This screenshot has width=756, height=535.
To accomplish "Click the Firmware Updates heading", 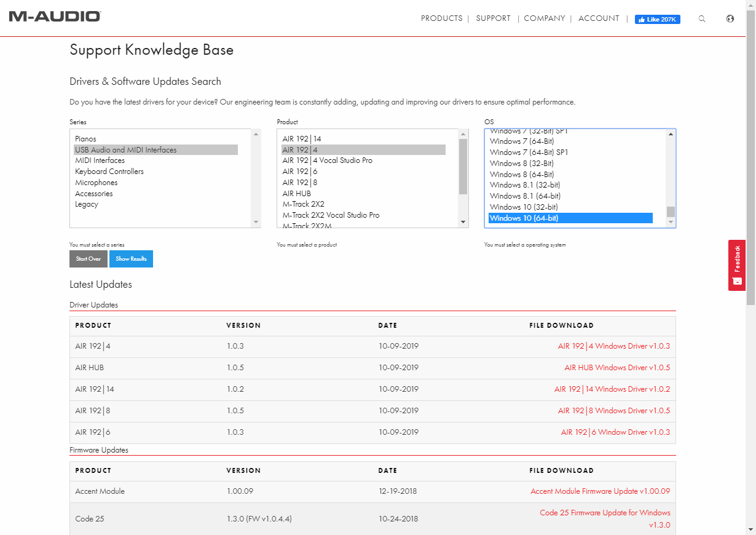I will tap(99, 450).
